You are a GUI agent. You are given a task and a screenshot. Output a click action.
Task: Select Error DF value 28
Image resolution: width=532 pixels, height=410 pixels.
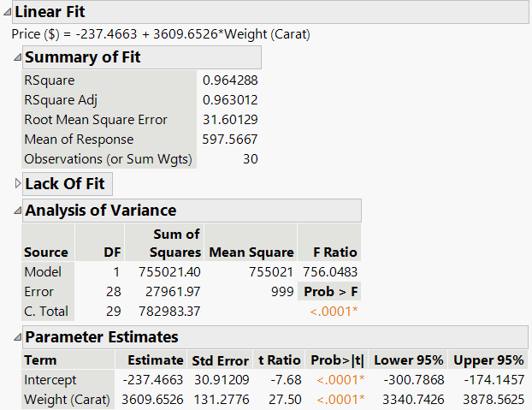pyautogui.click(x=113, y=292)
